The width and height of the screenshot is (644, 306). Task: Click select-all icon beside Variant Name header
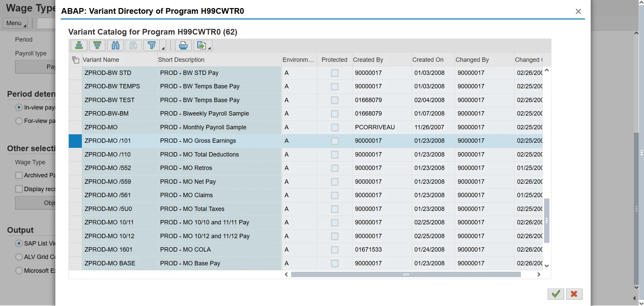pyautogui.click(x=75, y=60)
